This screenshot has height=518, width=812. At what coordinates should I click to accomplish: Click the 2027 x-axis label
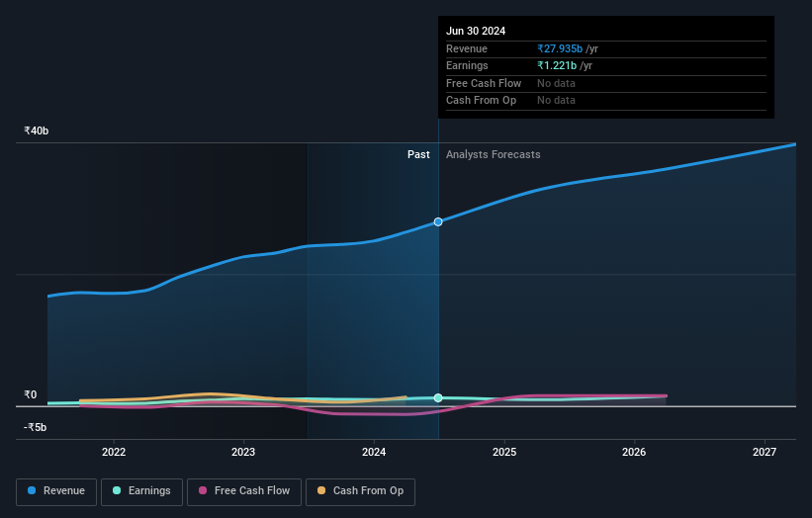click(765, 452)
